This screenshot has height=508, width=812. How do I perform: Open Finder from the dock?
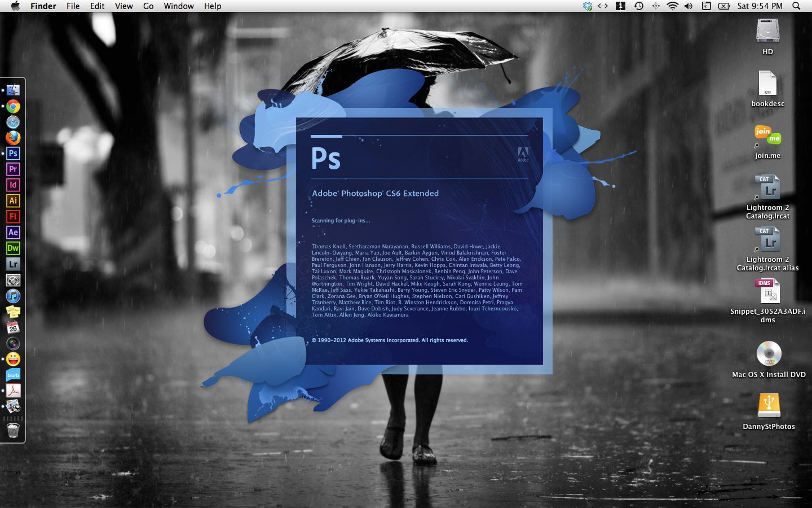click(x=13, y=90)
